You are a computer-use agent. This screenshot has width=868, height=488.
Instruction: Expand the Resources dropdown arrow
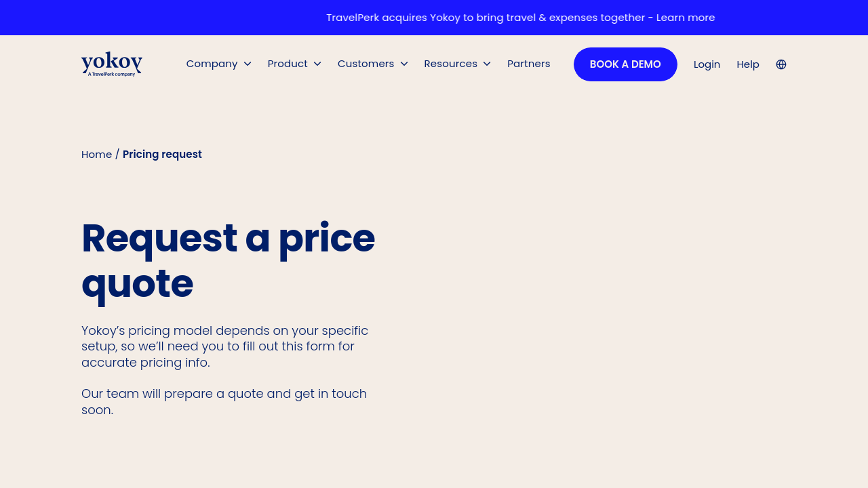click(487, 64)
